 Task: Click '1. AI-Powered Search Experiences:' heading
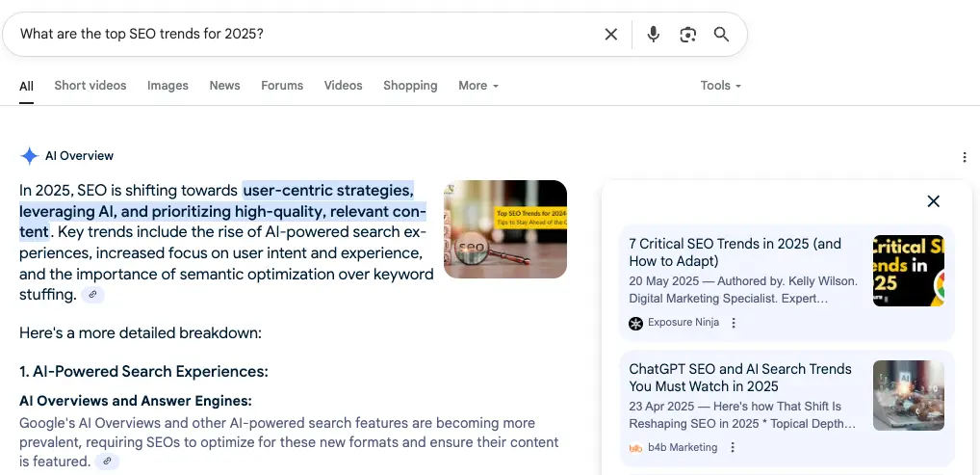point(143,372)
